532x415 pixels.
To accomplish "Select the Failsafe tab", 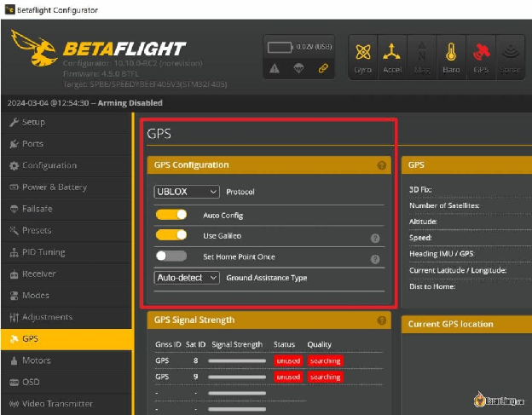I will coord(66,209).
